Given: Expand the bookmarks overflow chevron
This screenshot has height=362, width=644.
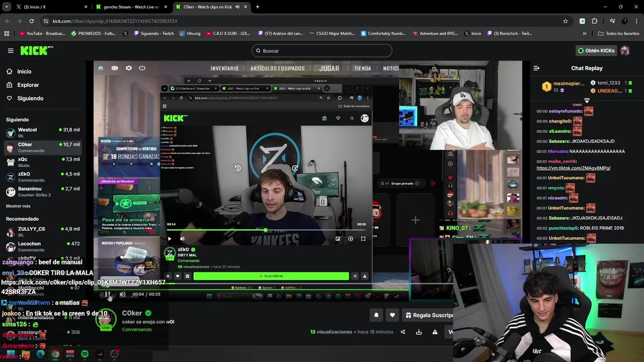Looking at the screenshot, I should [584, 34].
